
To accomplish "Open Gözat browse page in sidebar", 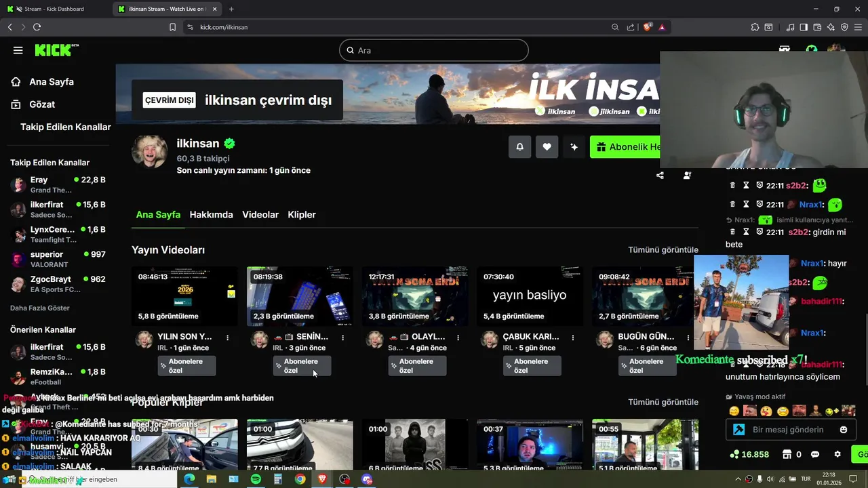I will 33,104.
